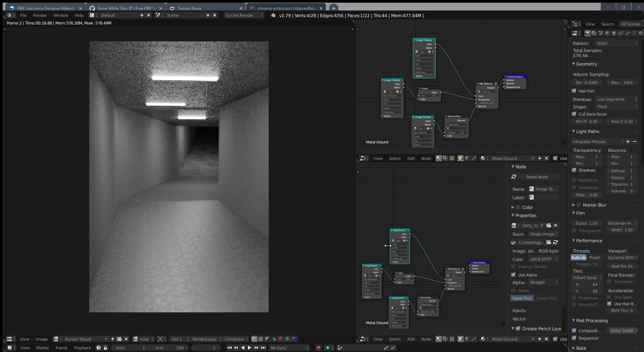Open the Node menu in the node editor
644x352 pixels.
(426, 158)
